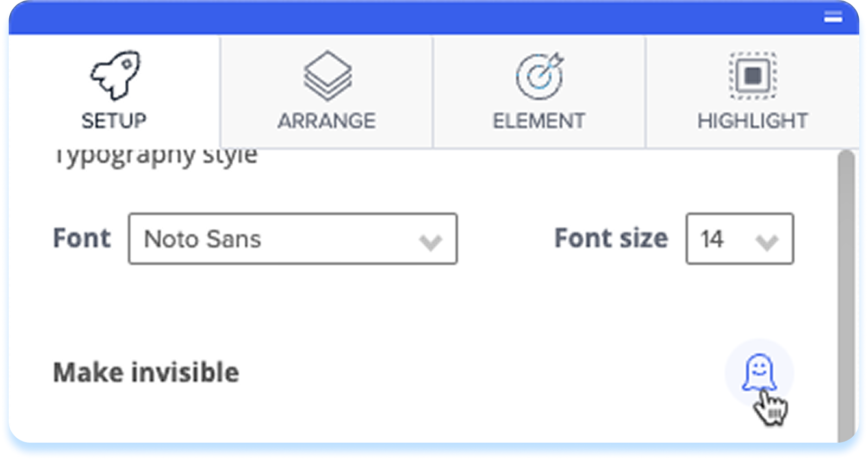Click the Typography style heading
This screenshot has width=868, height=460.
(x=155, y=156)
